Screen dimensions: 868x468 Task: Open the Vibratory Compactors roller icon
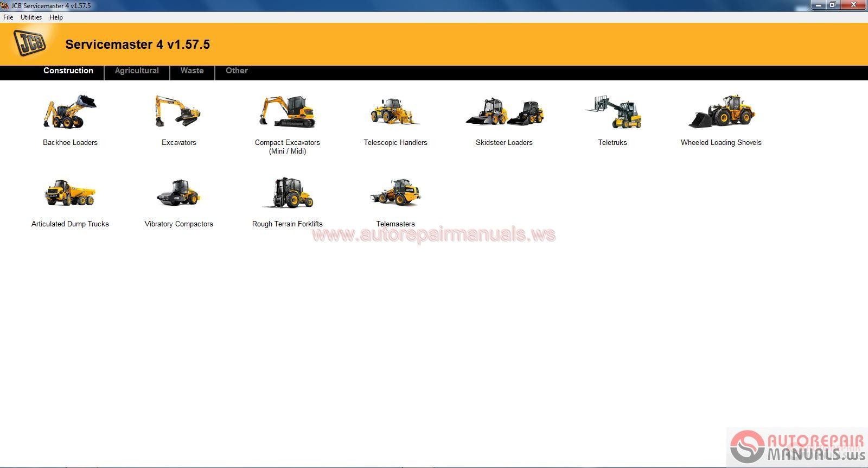(x=178, y=193)
